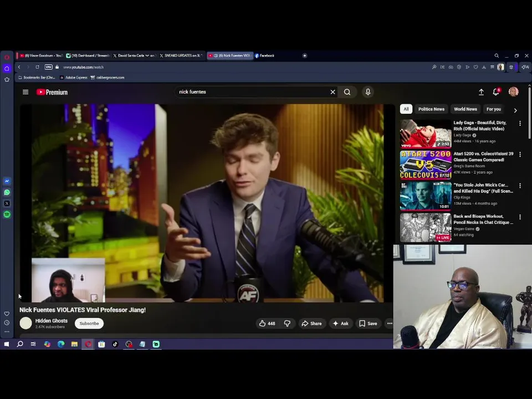
Task: Open John Wick scene video thumbnail
Action: [x=426, y=196]
